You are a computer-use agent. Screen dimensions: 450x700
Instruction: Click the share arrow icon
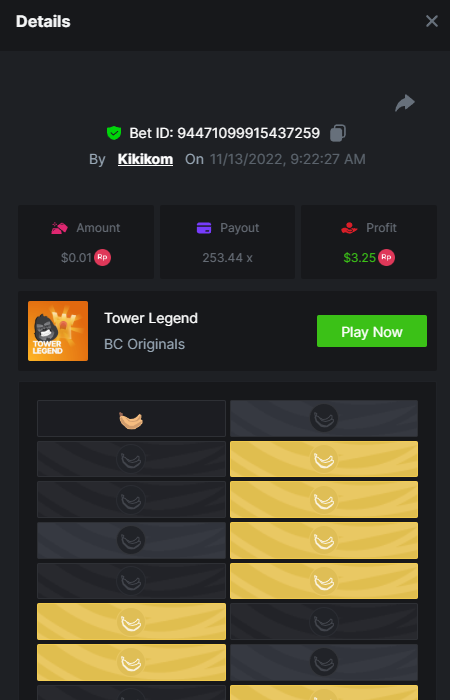tap(404, 103)
